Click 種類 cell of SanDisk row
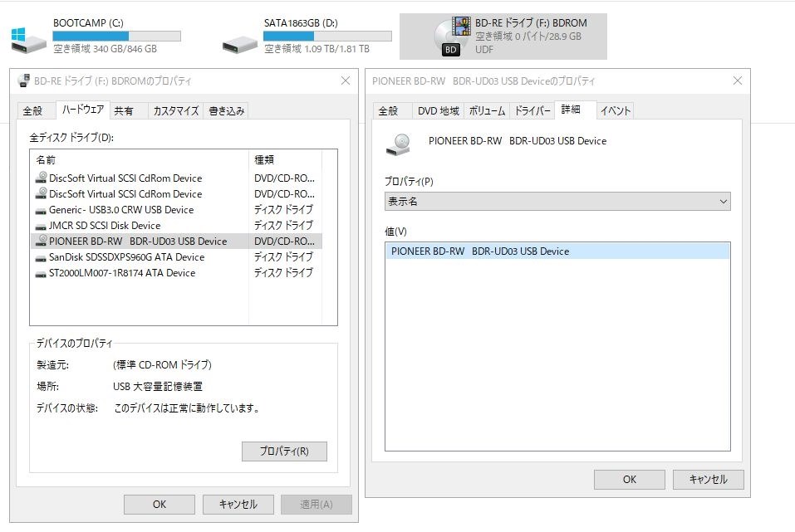 click(x=283, y=257)
